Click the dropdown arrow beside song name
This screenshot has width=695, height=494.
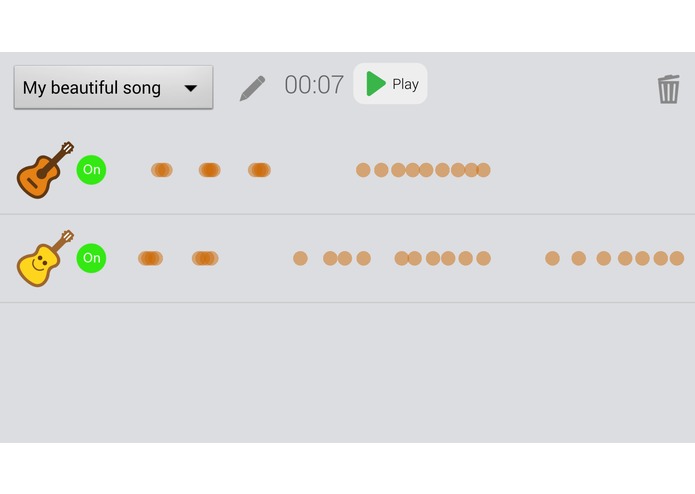click(x=190, y=88)
